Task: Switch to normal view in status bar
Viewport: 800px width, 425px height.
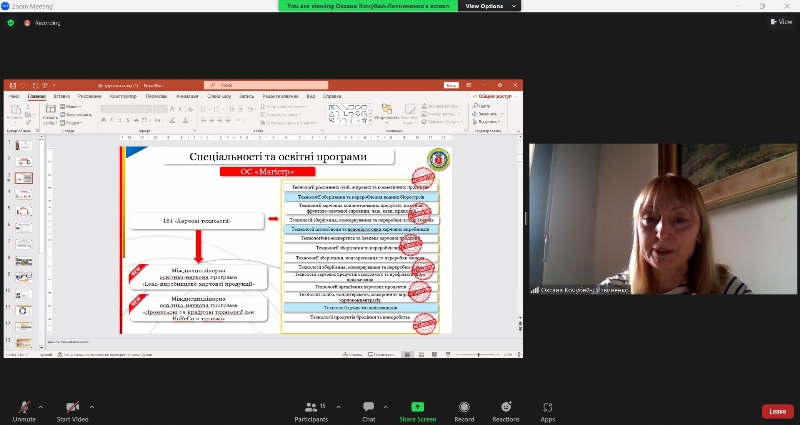Action: point(407,354)
